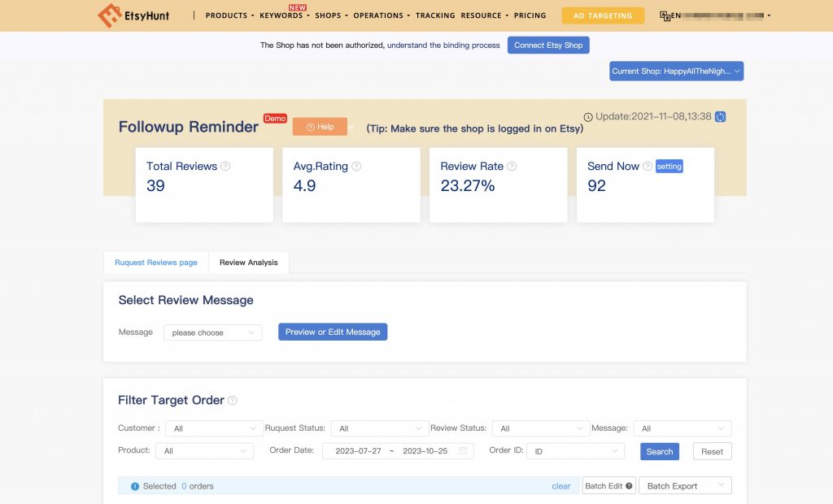Click the Review Rate question mark icon

coord(512,166)
